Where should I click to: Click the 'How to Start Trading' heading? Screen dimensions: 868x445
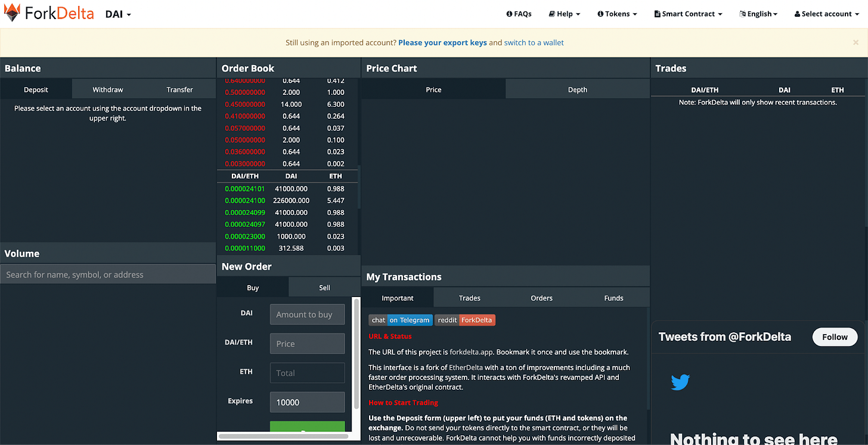pos(403,403)
